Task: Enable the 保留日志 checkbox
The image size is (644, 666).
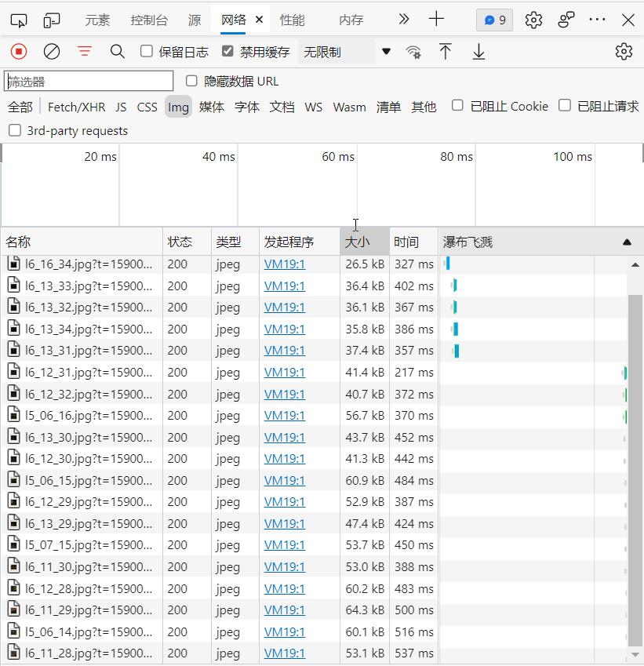Action: 146,52
